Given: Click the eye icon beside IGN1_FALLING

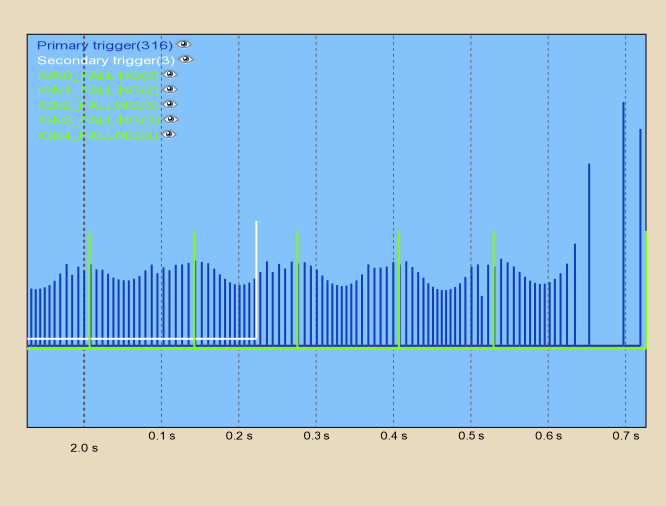Looking at the screenshot, I should click(x=170, y=89).
